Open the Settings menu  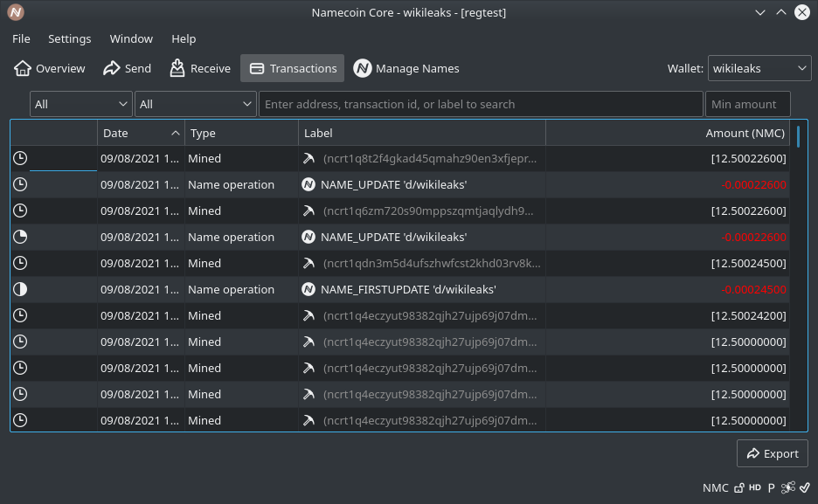(x=69, y=38)
